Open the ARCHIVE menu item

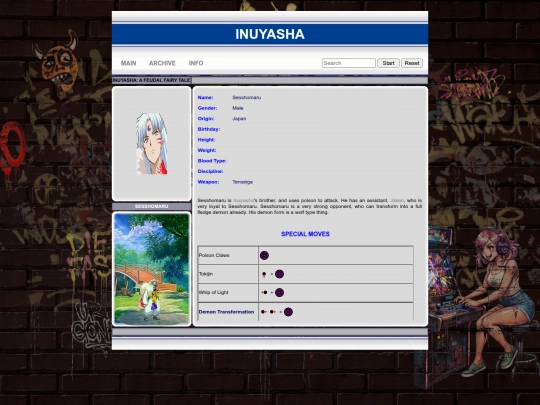tap(162, 63)
